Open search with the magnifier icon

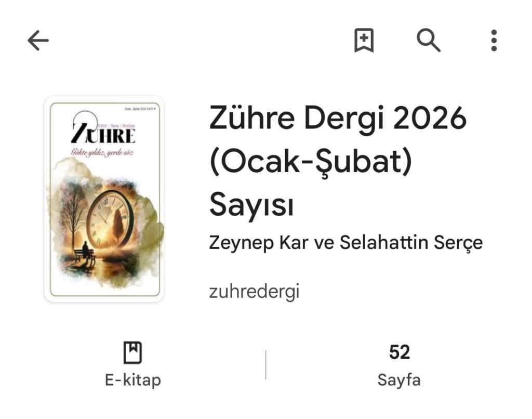pos(429,41)
